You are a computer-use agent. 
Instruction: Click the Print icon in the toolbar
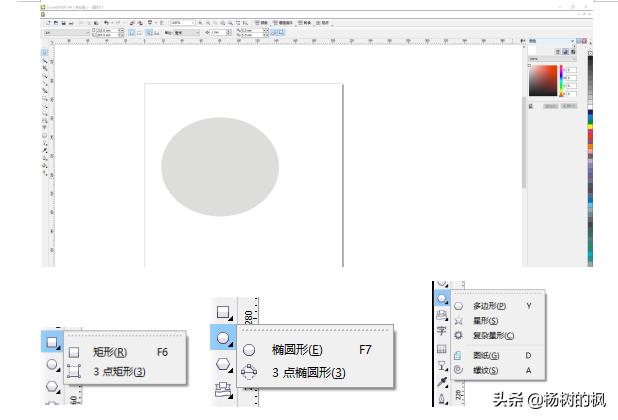click(x=71, y=23)
